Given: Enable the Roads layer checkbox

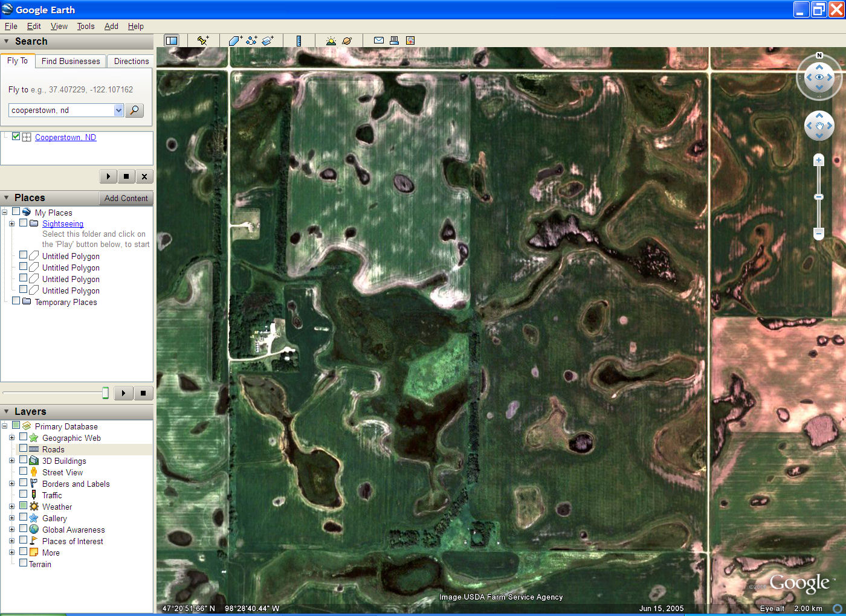Looking at the screenshot, I should click(x=24, y=449).
